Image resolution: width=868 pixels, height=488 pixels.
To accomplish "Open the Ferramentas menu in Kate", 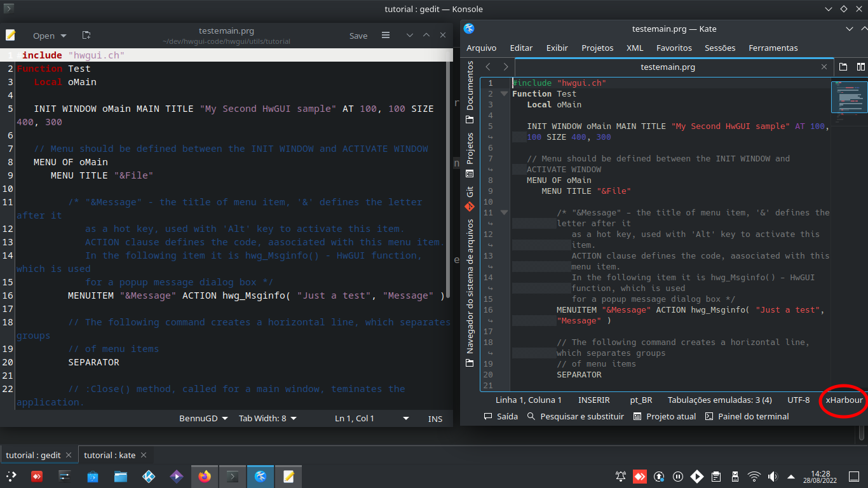I will click(x=773, y=48).
